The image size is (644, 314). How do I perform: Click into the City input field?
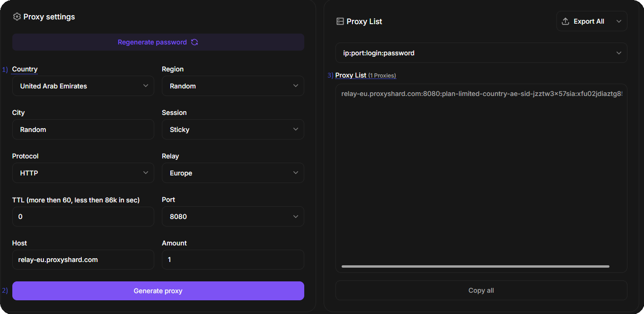pos(83,130)
